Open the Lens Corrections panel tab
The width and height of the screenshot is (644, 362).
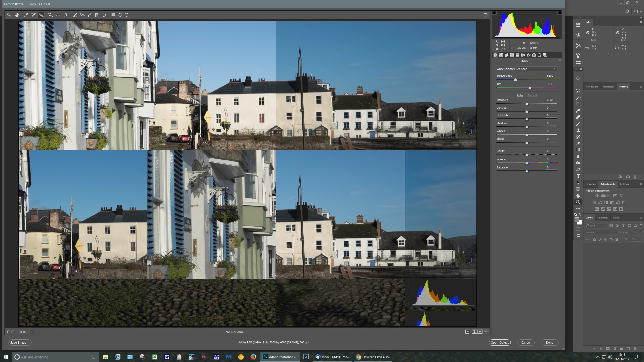coord(523,55)
